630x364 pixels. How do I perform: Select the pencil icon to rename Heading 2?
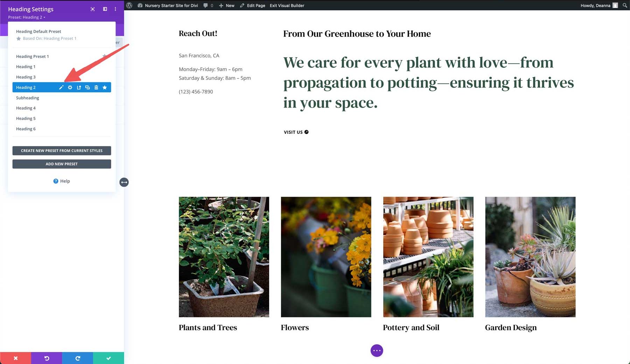61,87
